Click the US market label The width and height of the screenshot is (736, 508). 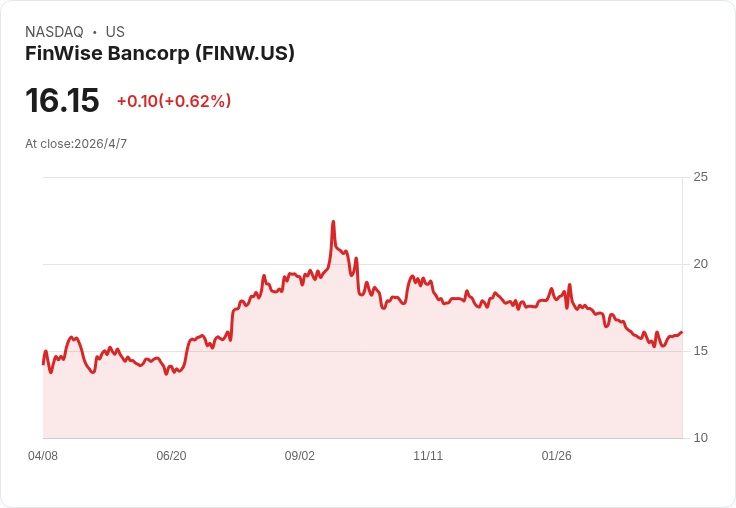(115, 32)
